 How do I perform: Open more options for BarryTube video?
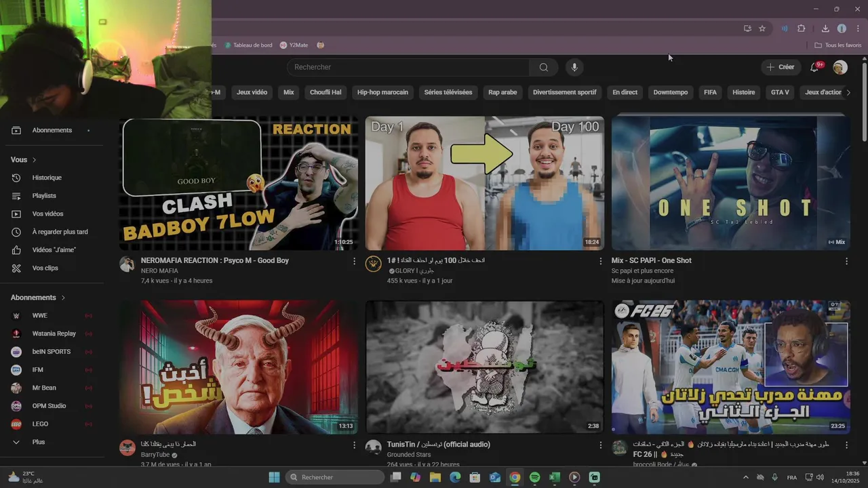click(354, 445)
